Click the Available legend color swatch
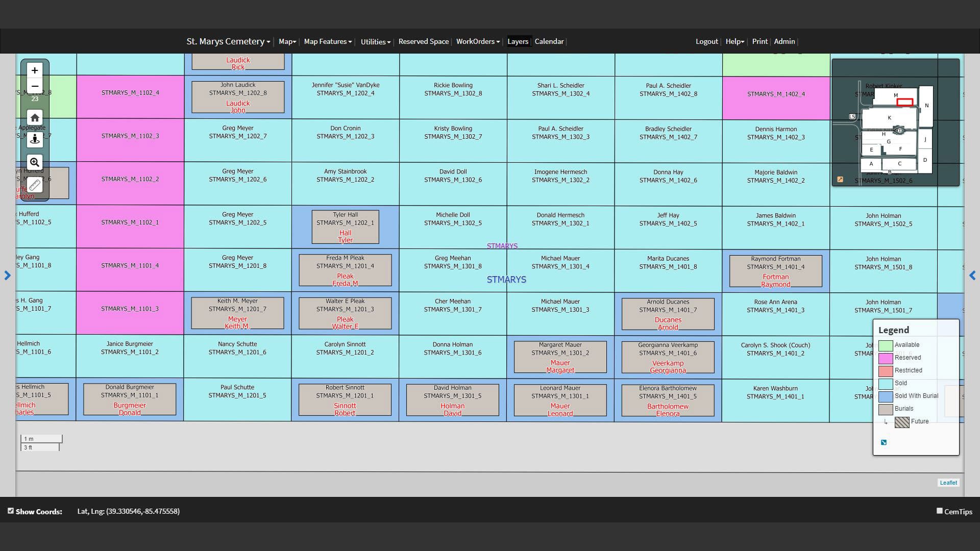 886,345
